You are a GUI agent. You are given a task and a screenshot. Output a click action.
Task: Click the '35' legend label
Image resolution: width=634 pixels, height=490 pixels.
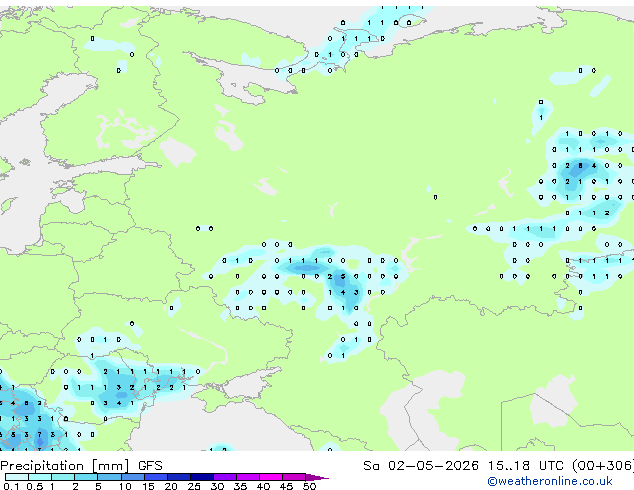coord(241,486)
